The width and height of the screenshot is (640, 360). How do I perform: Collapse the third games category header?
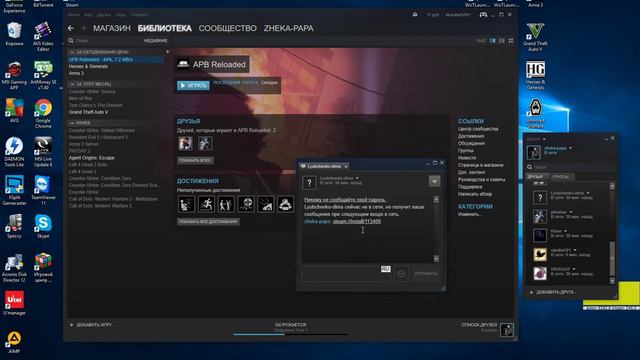[x=72, y=123]
